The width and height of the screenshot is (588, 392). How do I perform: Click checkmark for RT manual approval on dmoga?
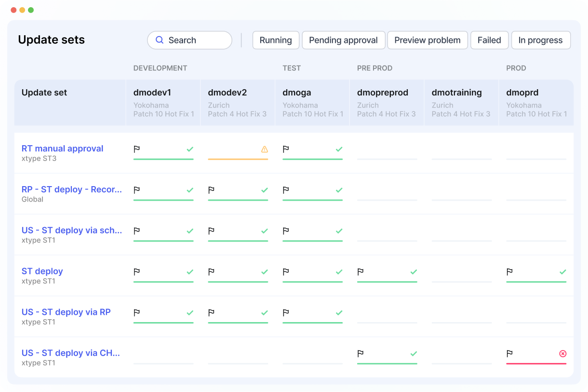(339, 149)
